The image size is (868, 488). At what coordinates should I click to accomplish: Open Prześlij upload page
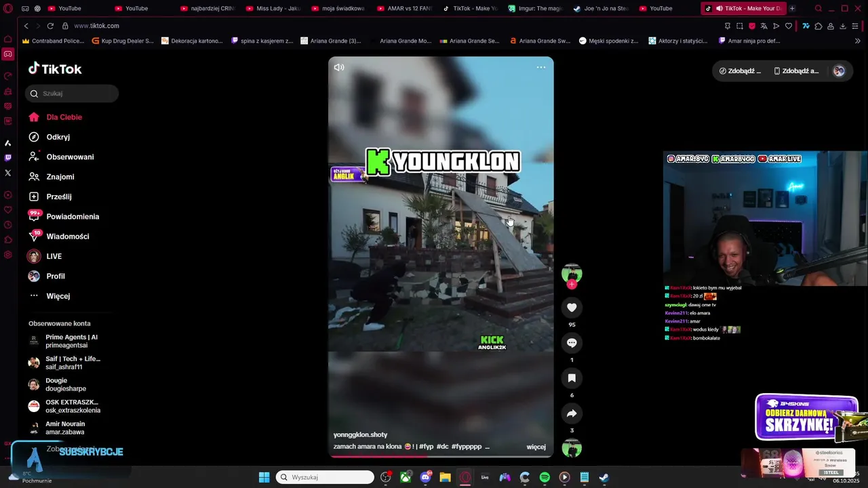click(50, 197)
